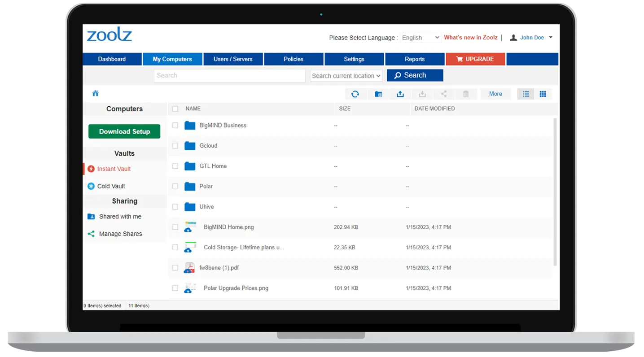The width and height of the screenshot is (644, 357).
Task: Open the More actions menu
Action: pyautogui.click(x=495, y=94)
